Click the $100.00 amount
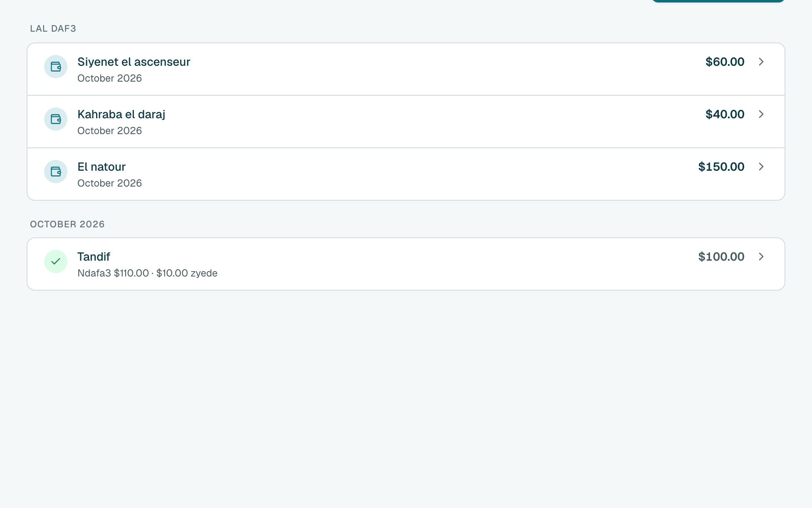The height and width of the screenshot is (508, 812). 721,256
